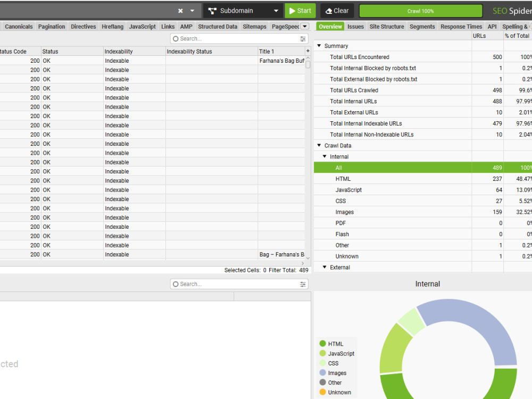Viewport: 532px width, 399px height.
Task: Collapse the Crawl Data section
Action: (319, 145)
